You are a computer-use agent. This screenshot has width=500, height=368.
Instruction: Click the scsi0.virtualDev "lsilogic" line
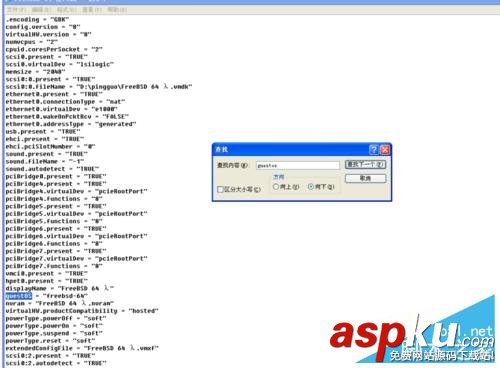point(60,64)
